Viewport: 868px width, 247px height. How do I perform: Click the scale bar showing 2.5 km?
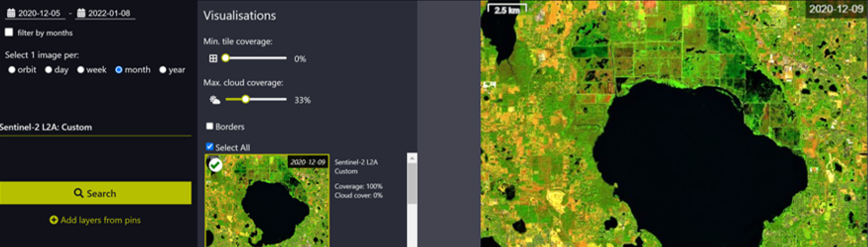[x=507, y=9]
